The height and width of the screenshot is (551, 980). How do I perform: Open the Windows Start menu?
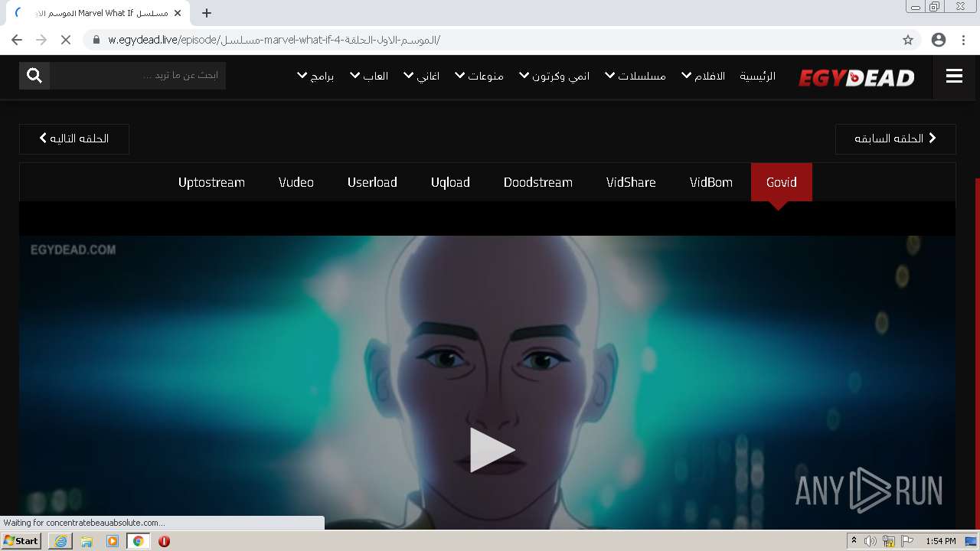coord(21,541)
